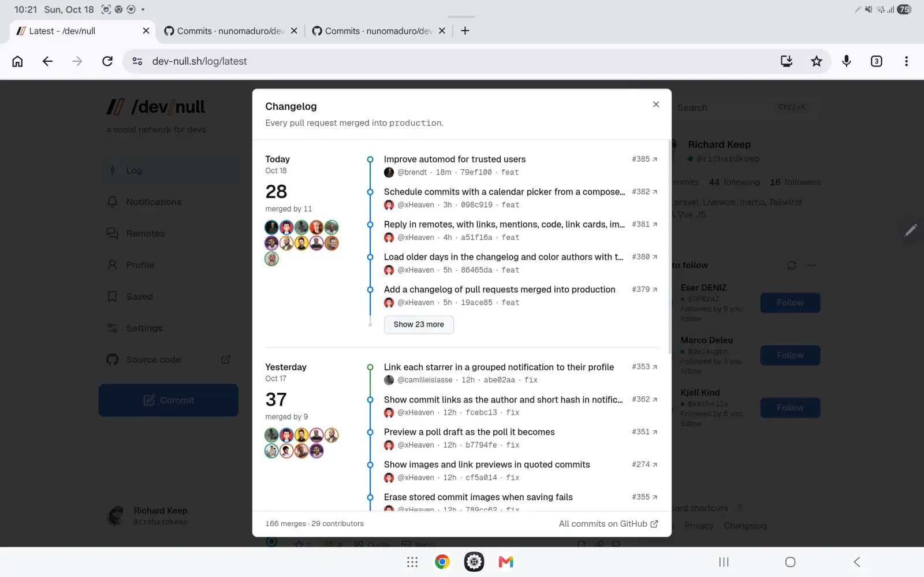Open All commits on GitHub link
This screenshot has height=577, width=924.
tap(608, 524)
